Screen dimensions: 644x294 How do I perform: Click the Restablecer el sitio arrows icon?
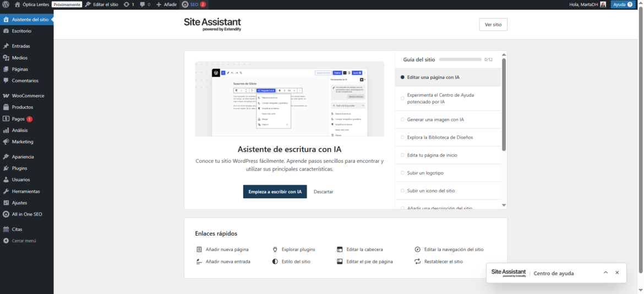(x=418, y=262)
